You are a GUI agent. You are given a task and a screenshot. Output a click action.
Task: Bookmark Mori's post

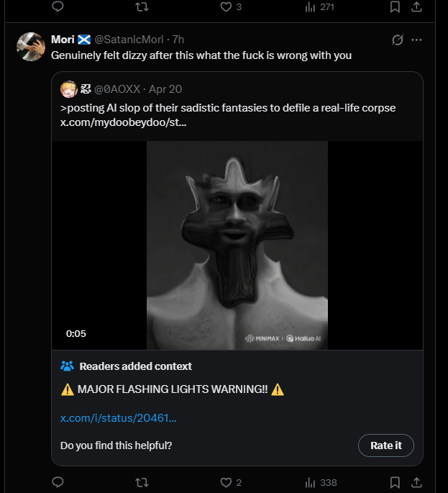click(395, 482)
